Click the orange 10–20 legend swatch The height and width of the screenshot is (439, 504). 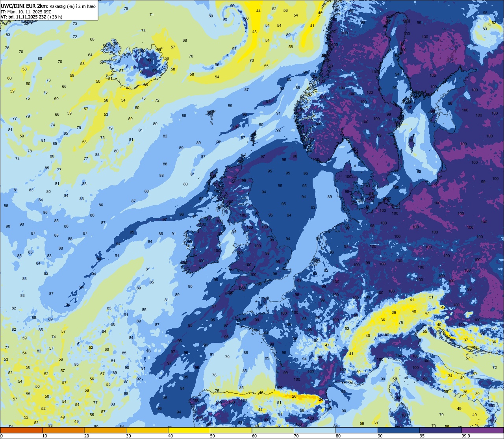63,430
